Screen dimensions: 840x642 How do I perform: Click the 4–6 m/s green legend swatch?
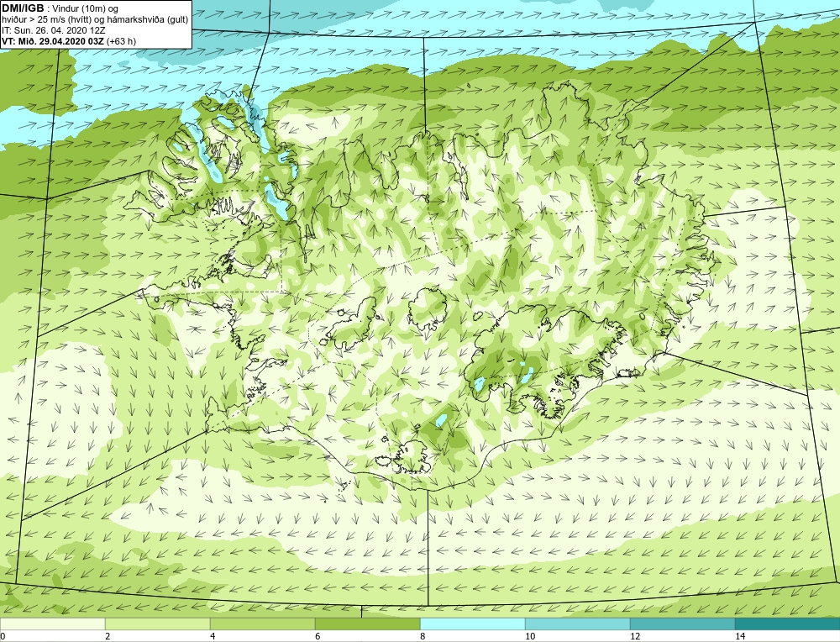click(262, 624)
